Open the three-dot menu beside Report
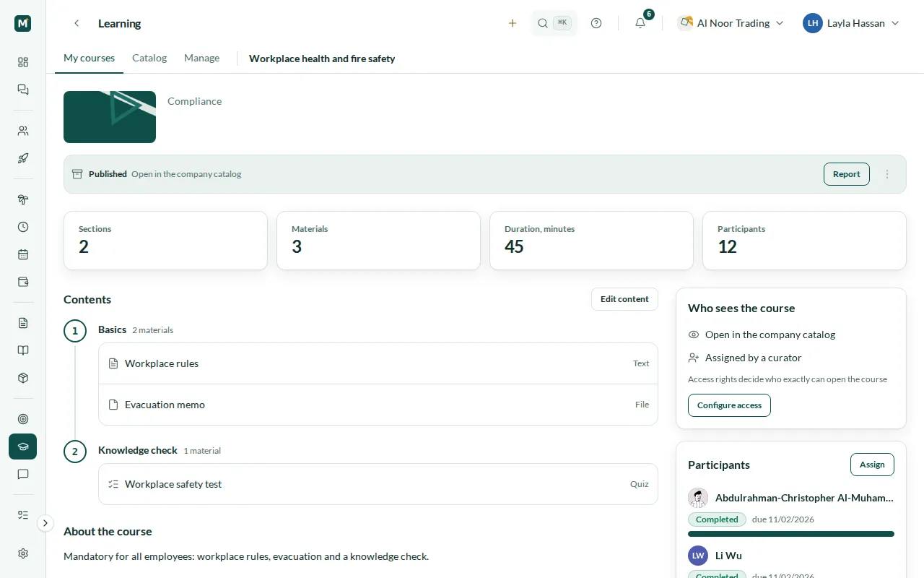This screenshot has height=578, width=924. 887,174
